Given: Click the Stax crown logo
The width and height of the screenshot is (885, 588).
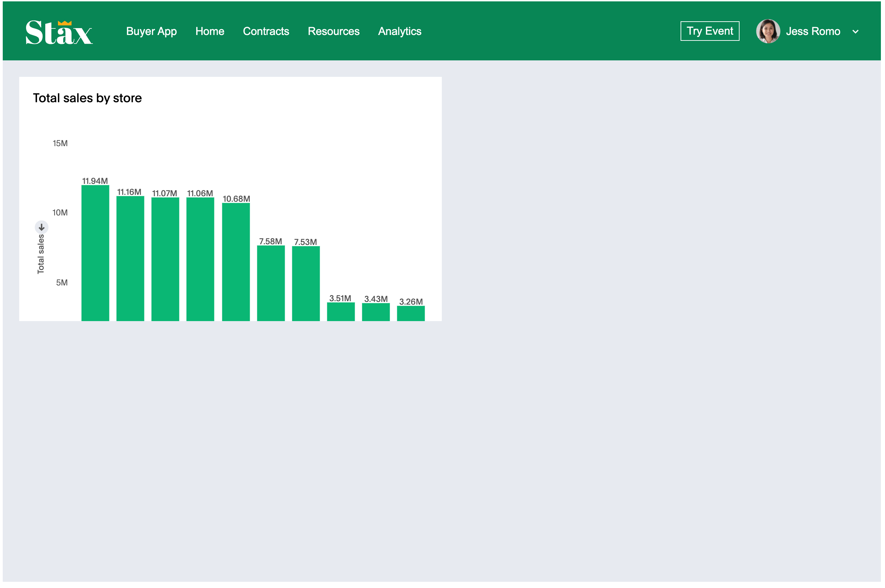Looking at the screenshot, I should 59,32.
